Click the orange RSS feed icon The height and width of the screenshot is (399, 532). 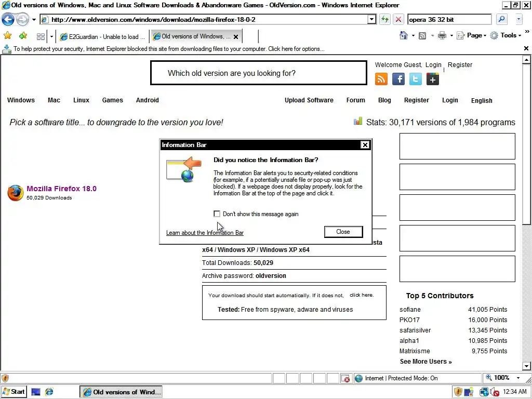(x=381, y=79)
